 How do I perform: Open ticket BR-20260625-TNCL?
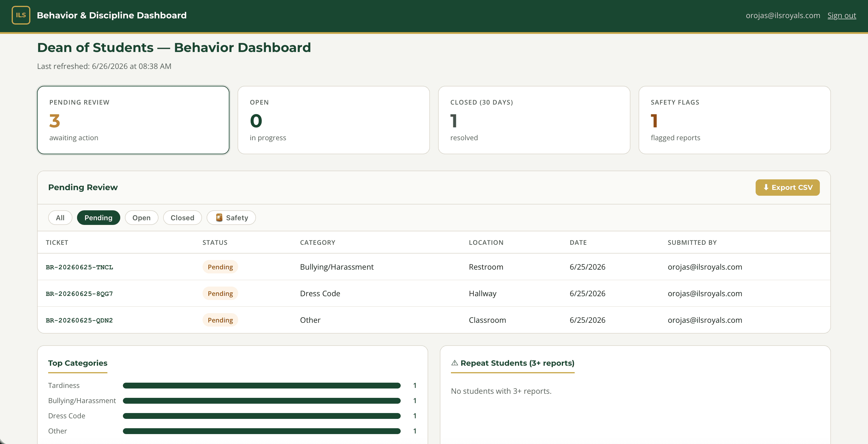click(x=79, y=267)
